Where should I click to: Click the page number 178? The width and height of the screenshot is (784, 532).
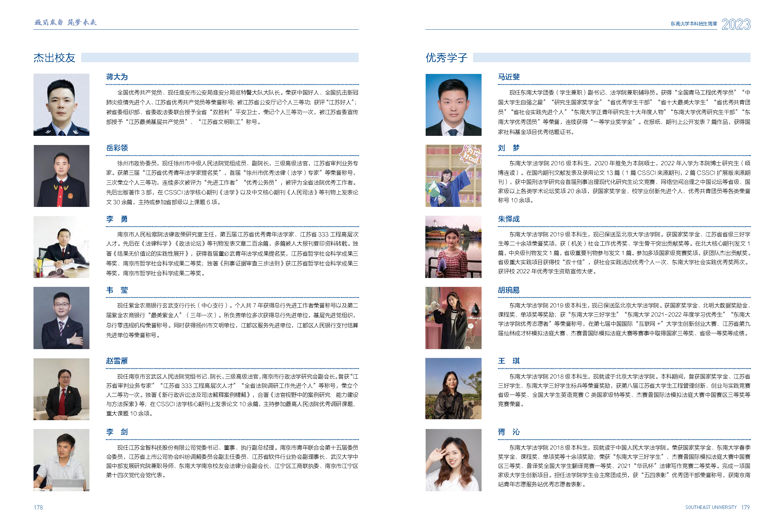[38, 507]
